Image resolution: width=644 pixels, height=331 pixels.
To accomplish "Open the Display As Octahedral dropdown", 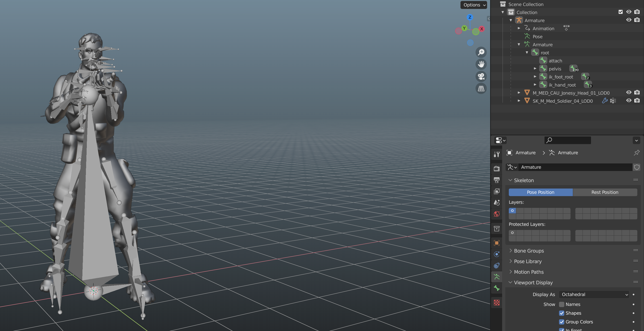I will (x=594, y=295).
